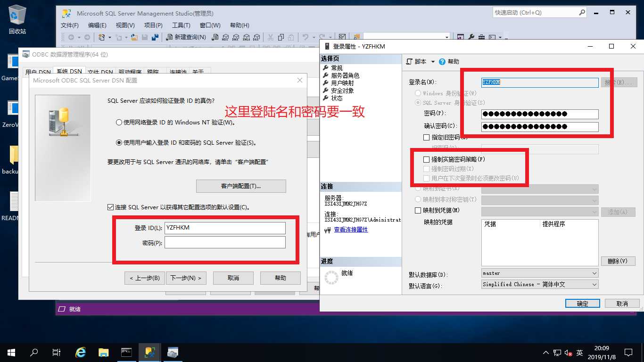Click the Cut scissors icon in SSMS toolbar
The height and width of the screenshot is (362, 644).
(x=271, y=37)
